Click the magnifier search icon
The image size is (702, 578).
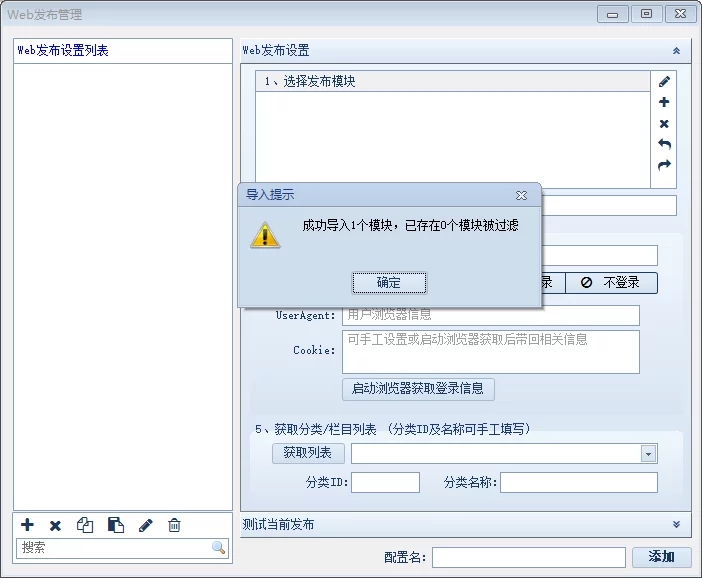(218, 548)
